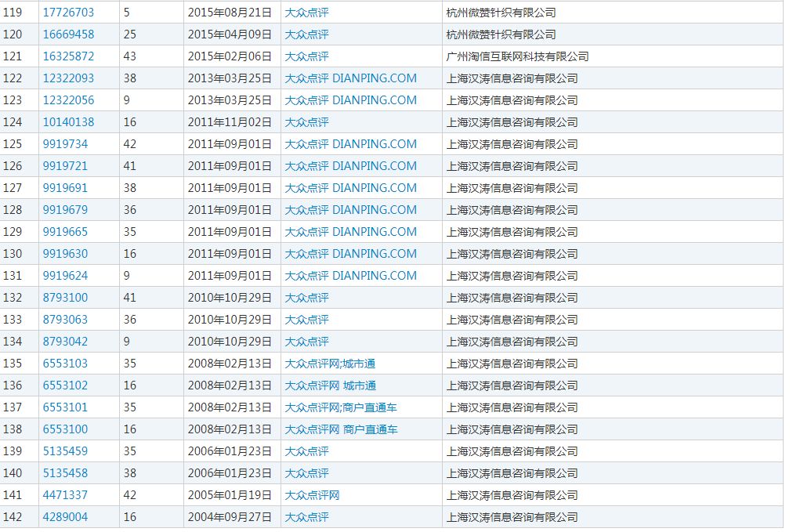Open registration number 9919679 link
The image size is (793, 532).
click(x=65, y=210)
